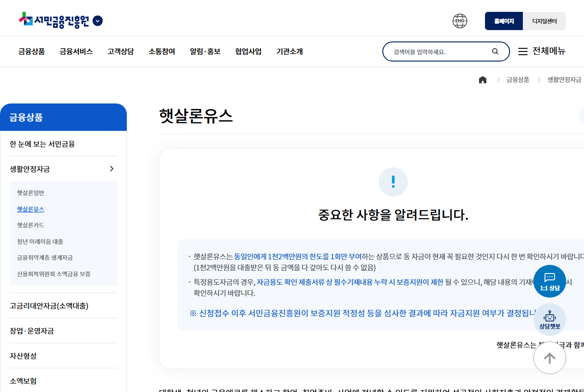The height and width of the screenshot is (392, 584).
Task: Click the 금융상품 sidebar header
Action: [x=63, y=117]
